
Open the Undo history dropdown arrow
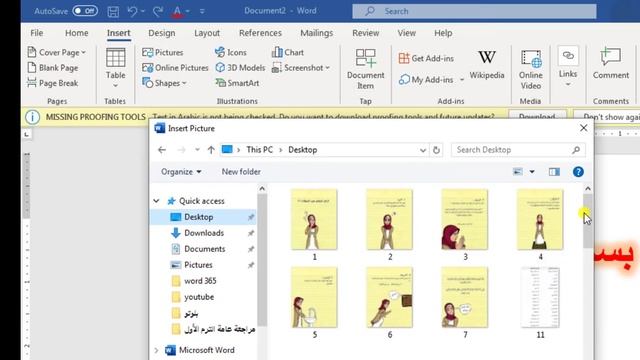point(143,11)
